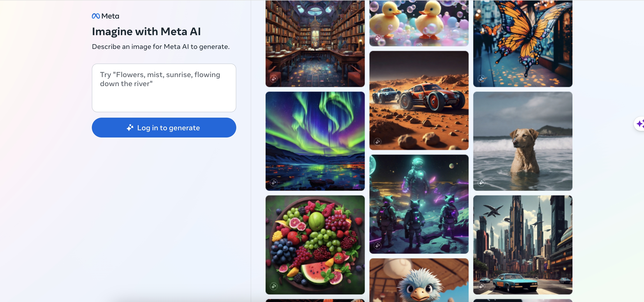Click sparkle icon on library image
The height and width of the screenshot is (302, 644).
[274, 79]
